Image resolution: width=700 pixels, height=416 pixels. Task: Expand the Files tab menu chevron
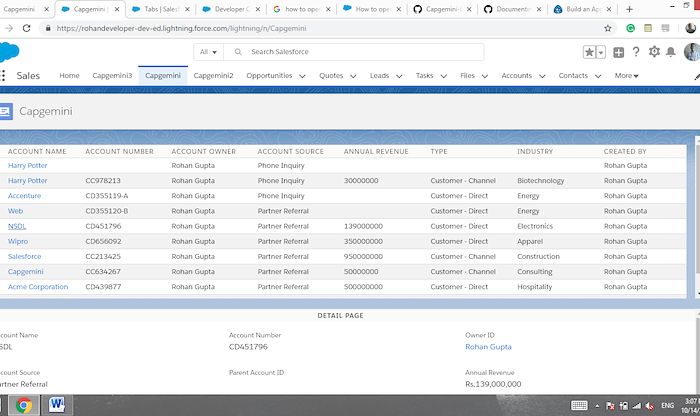(485, 76)
